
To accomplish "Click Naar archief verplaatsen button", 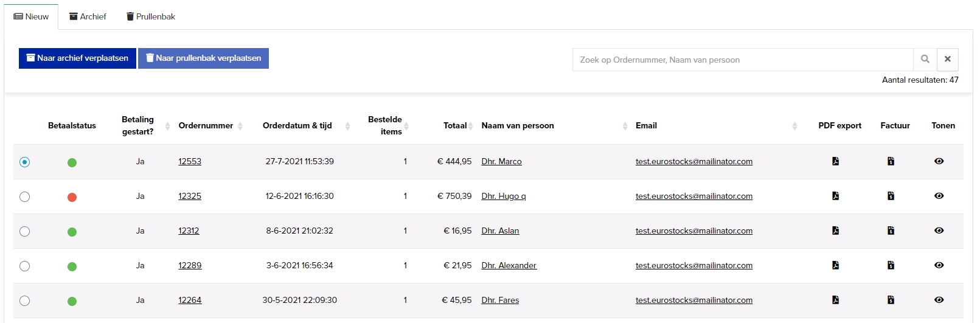I will [x=77, y=58].
